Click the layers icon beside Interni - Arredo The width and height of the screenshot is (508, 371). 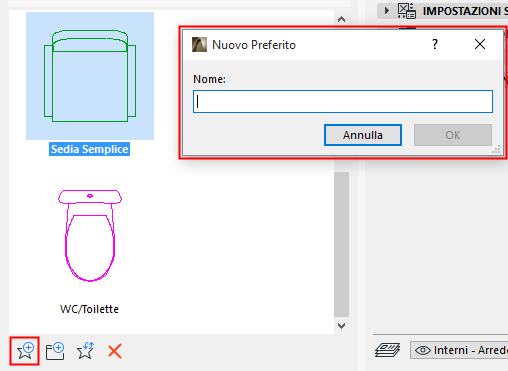(388, 350)
